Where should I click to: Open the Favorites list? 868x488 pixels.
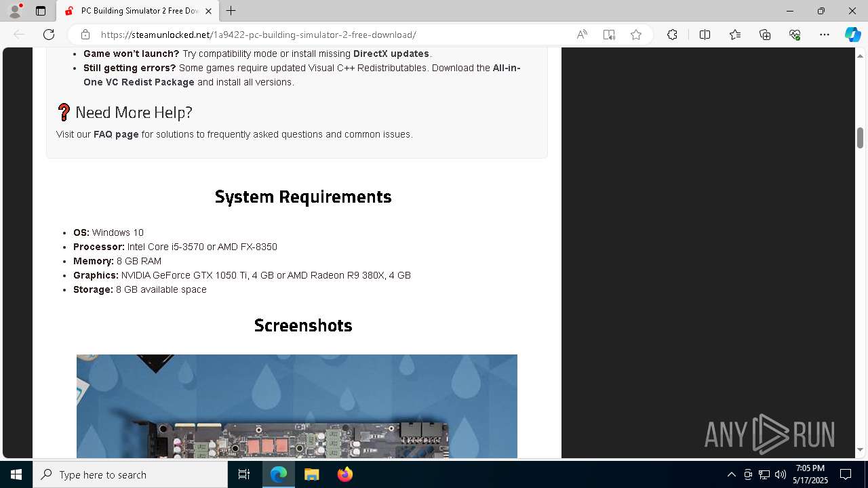pos(735,35)
